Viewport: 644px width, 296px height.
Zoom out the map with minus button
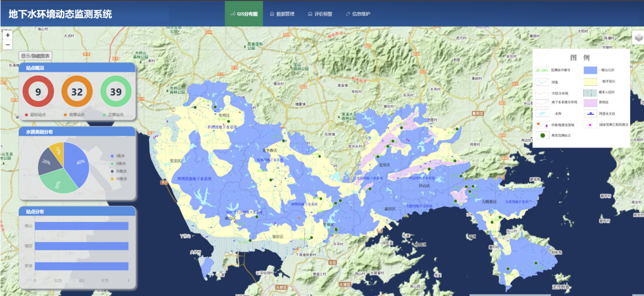[x=8, y=45]
